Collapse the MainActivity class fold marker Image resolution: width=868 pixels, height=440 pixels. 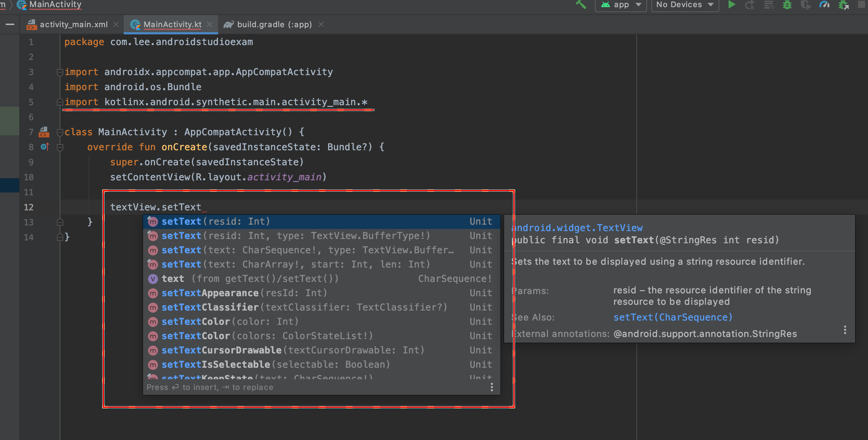tap(60, 132)
